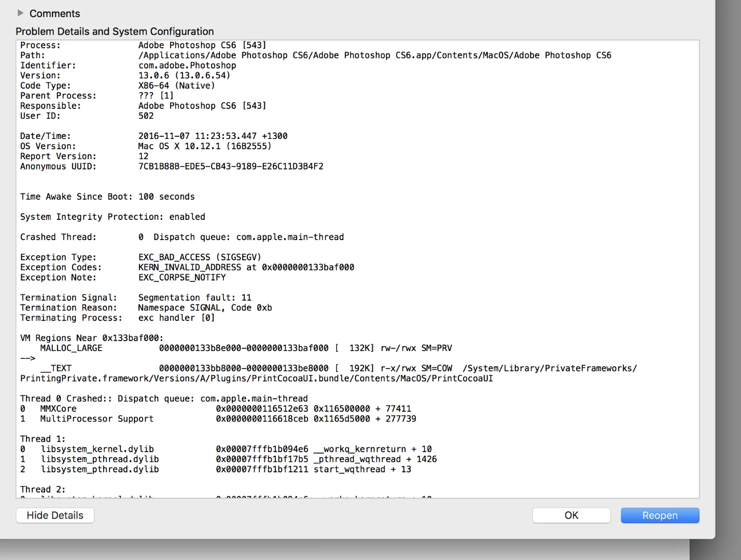This screenshot has height=560, width=741.
Task: Click the Process 'Adobe Photoshop CS6 [543]' line
Action: [x=143, y=46]
